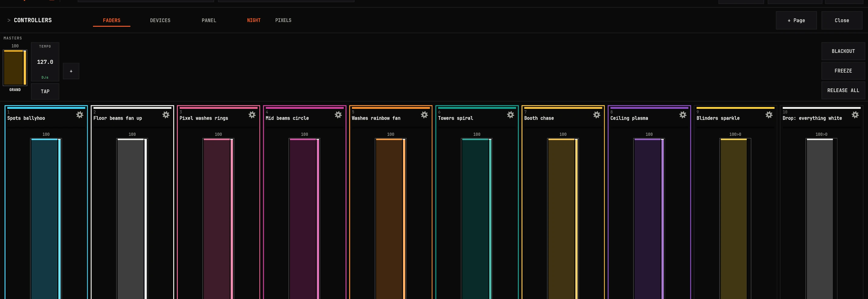This screenshot has height=299, width=868.
Task: Click the Floor beams fan up fader bar
Action: (x=132, y=219)
